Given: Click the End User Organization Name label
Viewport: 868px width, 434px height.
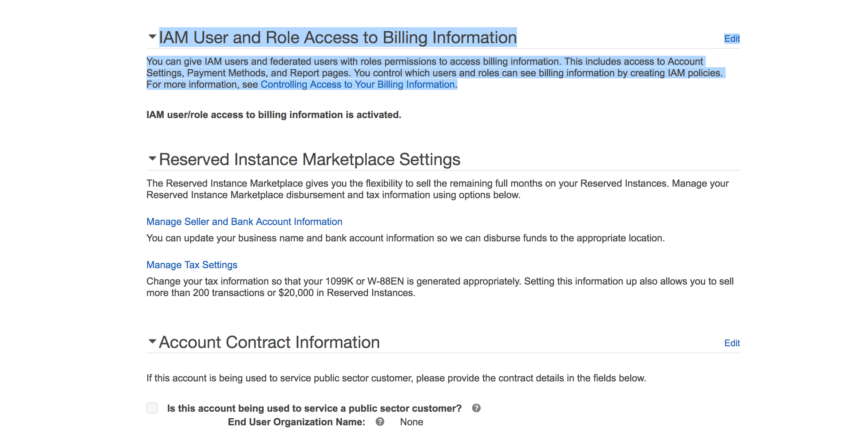Looking at the screenshot, I should pyautogui.click(x=296, y=422).
